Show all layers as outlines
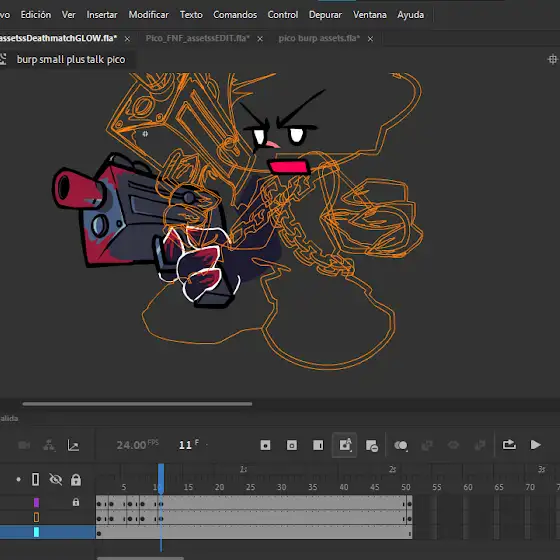Image resolution: width=560 pixels, height=560 pixels. (36, 479)
